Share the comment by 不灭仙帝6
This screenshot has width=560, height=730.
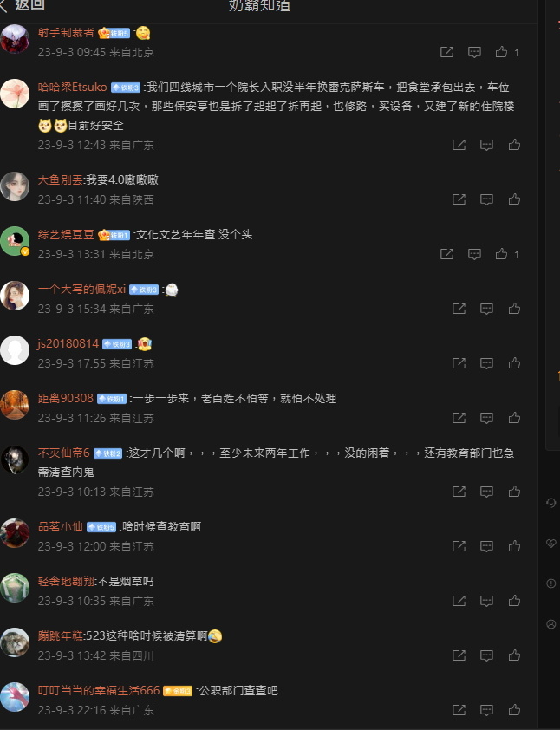pyautogui.click(x=459, y=492)
